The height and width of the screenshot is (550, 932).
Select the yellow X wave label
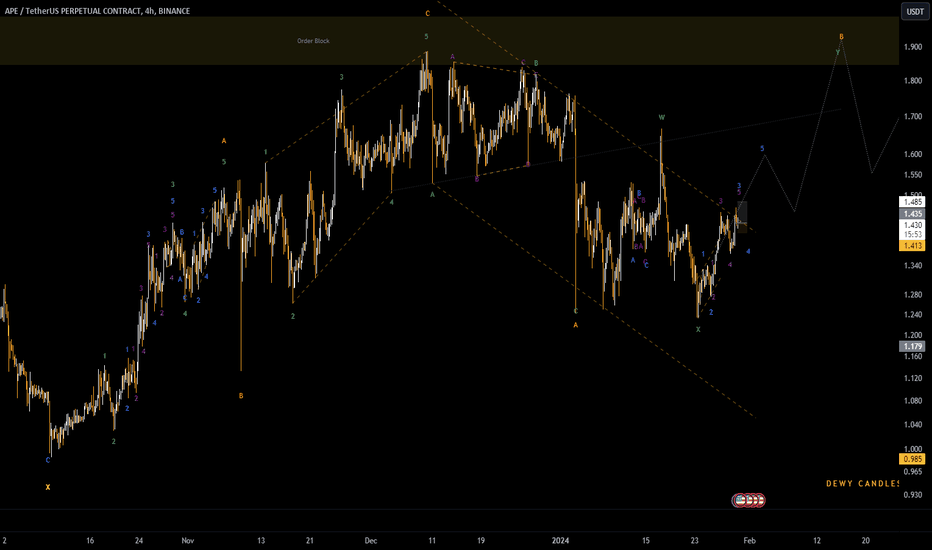point(48,488)
